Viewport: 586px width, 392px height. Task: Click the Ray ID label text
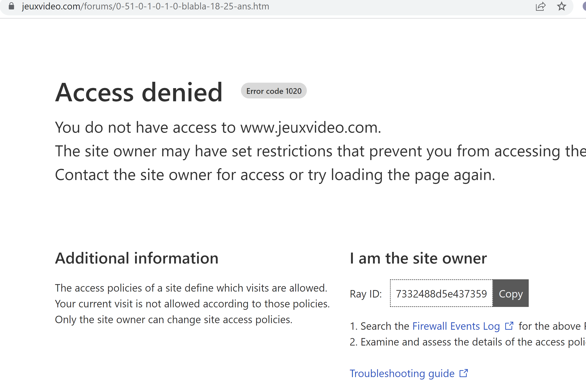(366, 294)
